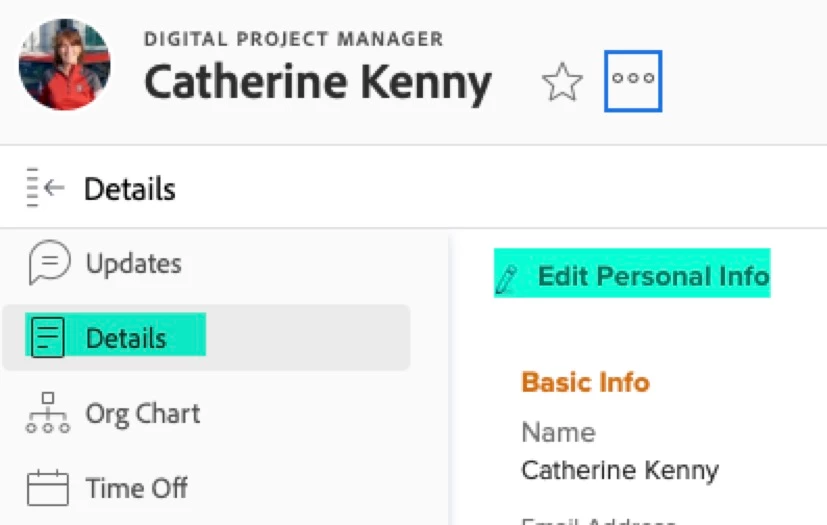827x525 pixels.
Task: Click the Name field label
Action: point(558,432)
